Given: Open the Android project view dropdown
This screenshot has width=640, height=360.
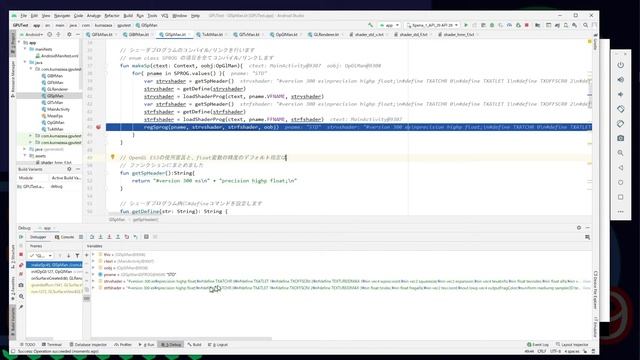Looking at the screenshot, I should coord(32,35).
